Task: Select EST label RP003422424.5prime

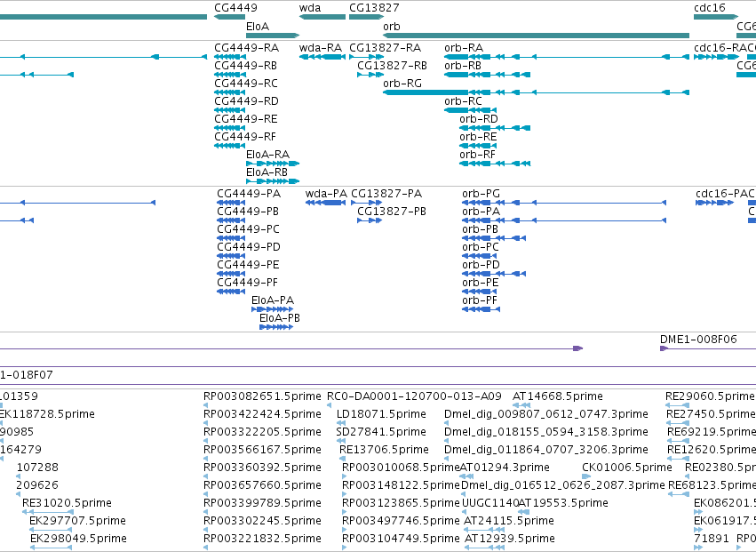Action: click(262, 414)
